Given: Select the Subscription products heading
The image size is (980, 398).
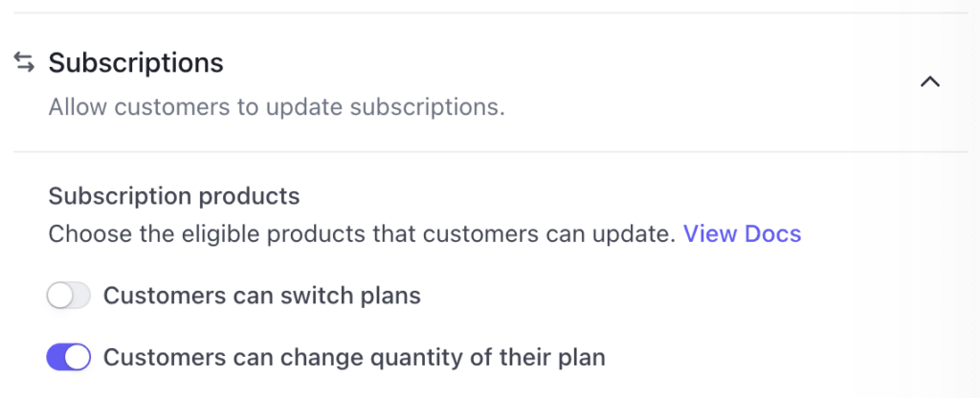Looking at the screenshot, I should click(x=174, y=196).
